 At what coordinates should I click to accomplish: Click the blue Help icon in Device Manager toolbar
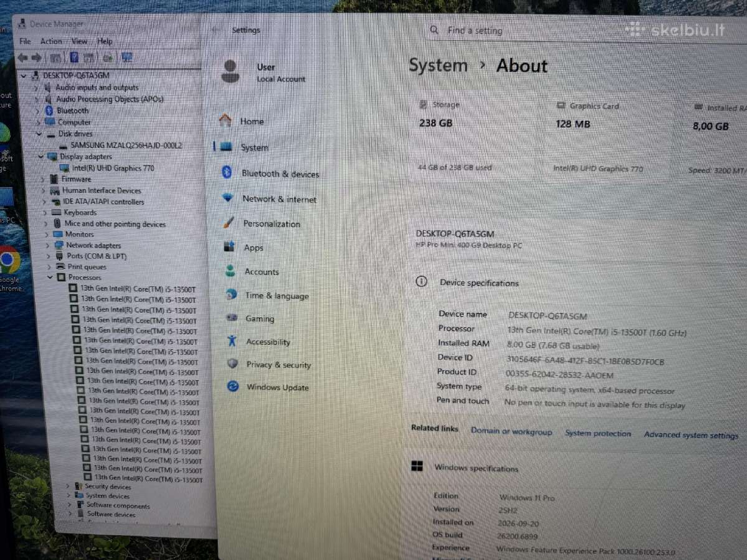(x=74, y=57)
